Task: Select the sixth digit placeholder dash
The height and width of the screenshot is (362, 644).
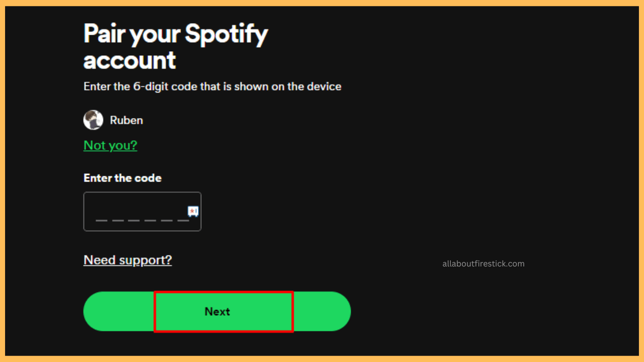Action: (x=183, y=220)
